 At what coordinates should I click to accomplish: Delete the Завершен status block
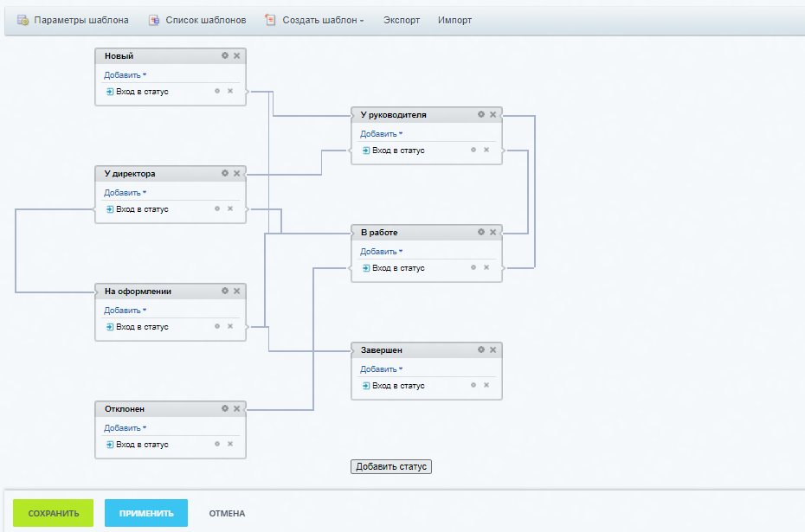pyautogui.click(x=493, y=349)
